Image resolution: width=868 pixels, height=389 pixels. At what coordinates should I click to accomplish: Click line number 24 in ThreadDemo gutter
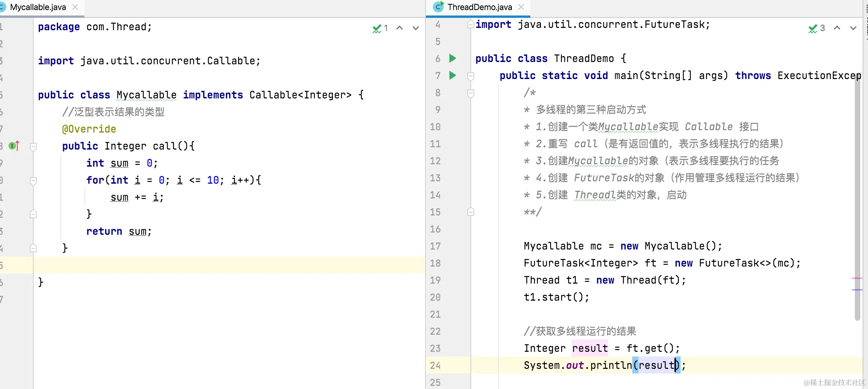coord(435,365)
